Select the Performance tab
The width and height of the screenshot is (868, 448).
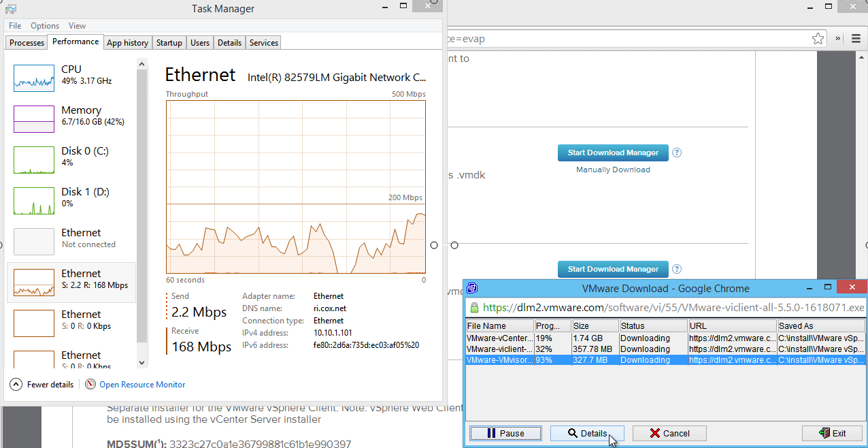(x=76, y=42)
